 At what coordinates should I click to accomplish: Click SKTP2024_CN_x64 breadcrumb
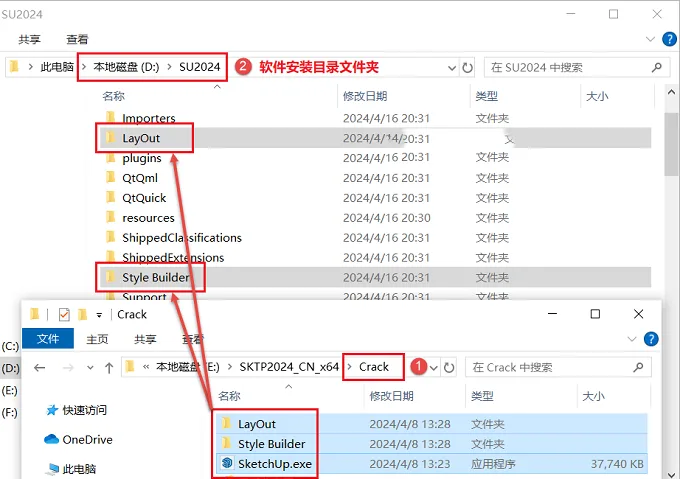pos(289,367)
